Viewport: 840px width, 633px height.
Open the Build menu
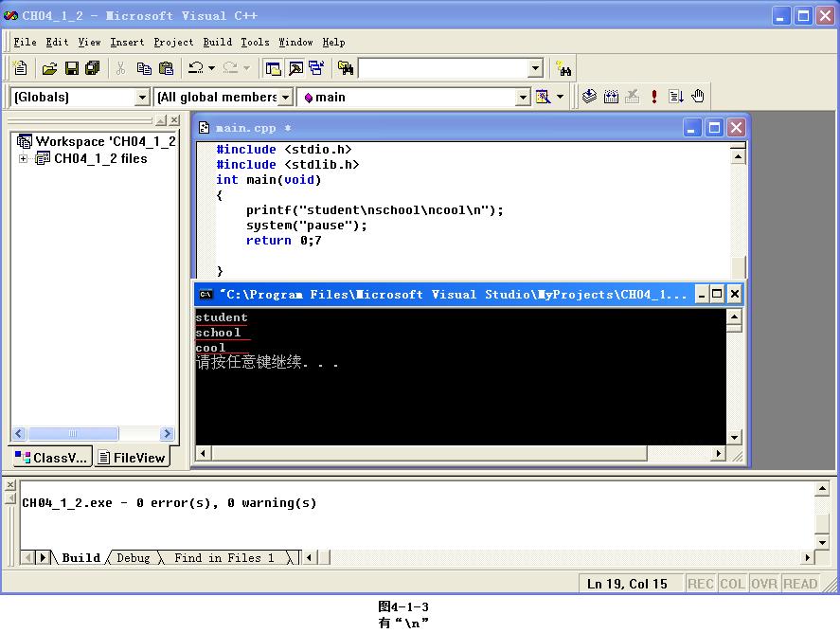[217, 42]
